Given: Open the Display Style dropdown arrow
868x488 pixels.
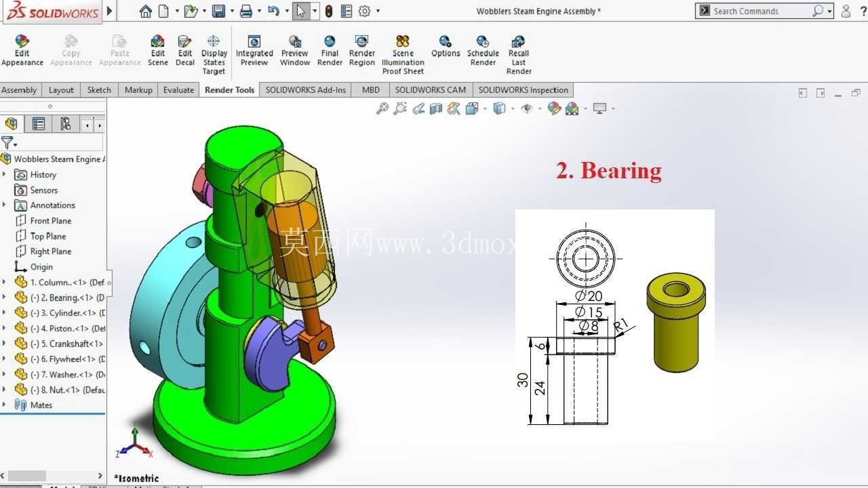Looking at the screenshot, I should click(x=513, y=108).
